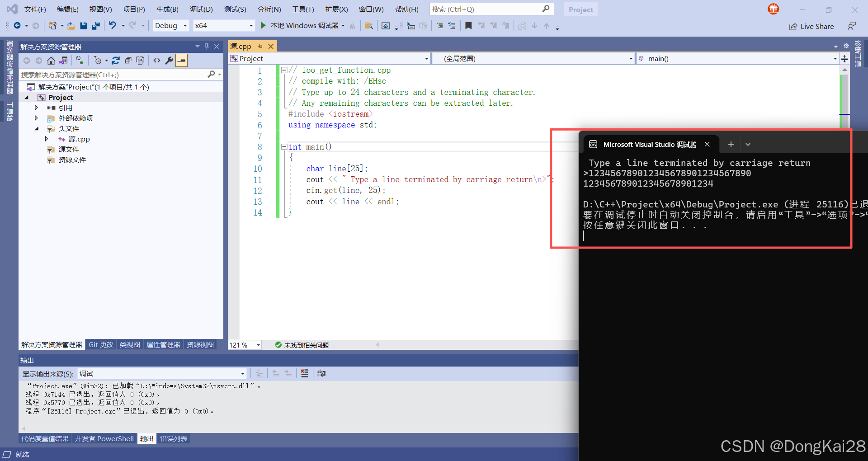Screen dimensions: 868x461
Task: Collapse the 头文件 folder node
Action: coord(37,129)
